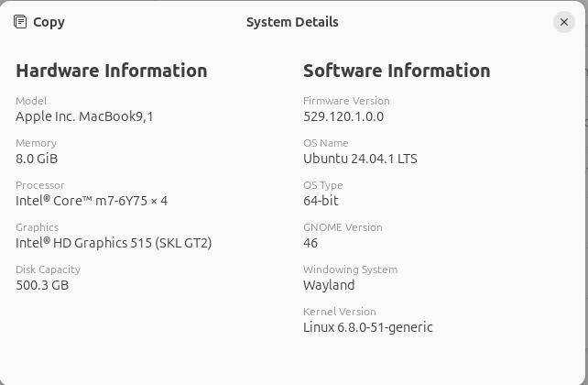Click the Hardware Information heading
The image size is (588, 385).
click(x=112, y=71)
